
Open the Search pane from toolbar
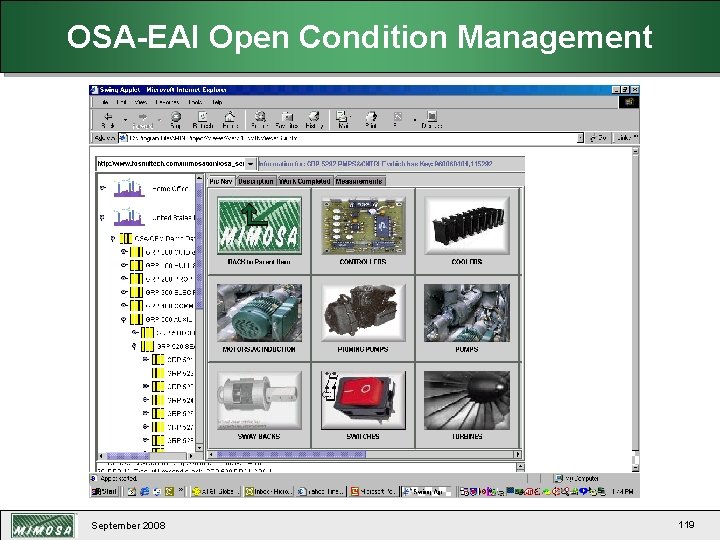pyautogui.click(x=260, y=120)
